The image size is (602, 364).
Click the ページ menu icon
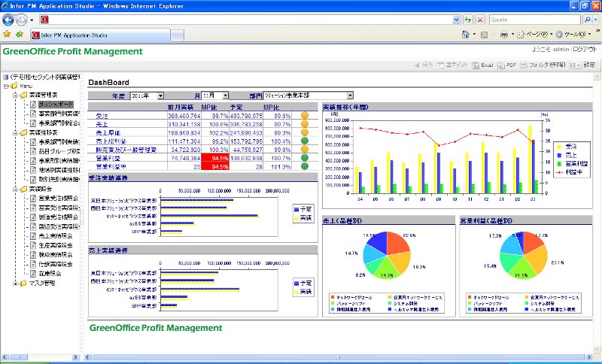521,35
